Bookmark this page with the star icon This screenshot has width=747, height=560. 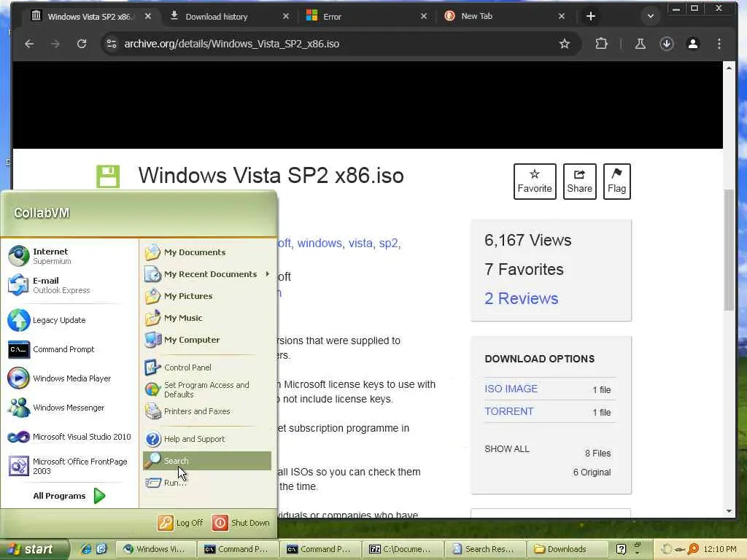(565, 44)
